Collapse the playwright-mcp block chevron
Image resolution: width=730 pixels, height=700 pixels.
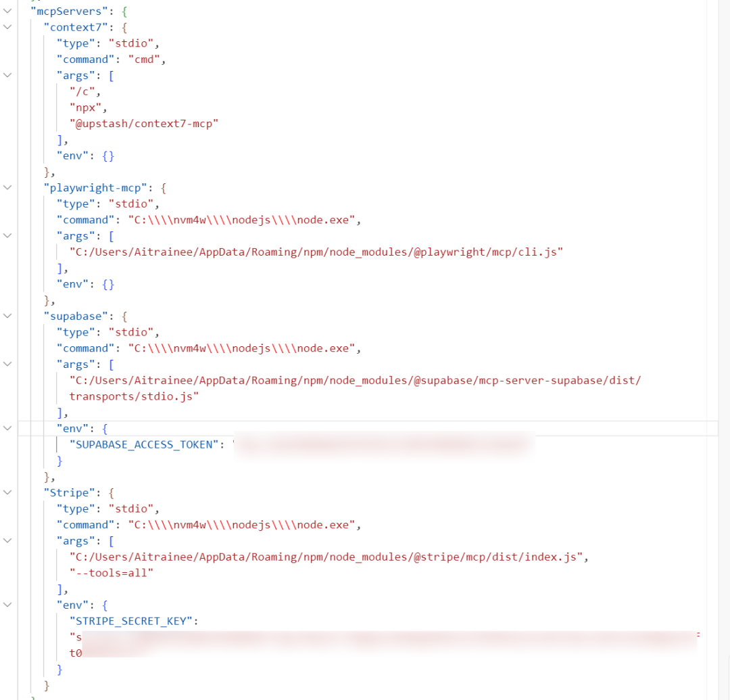7,188
